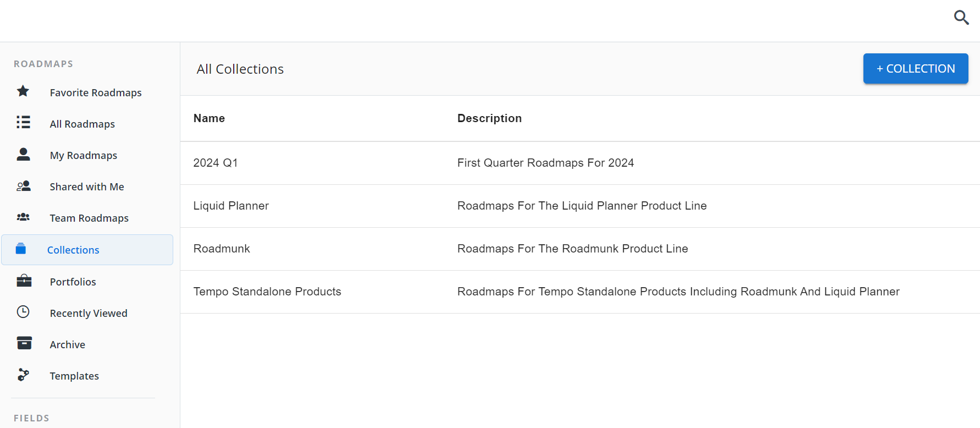
Task: Select the Roadmunk collection row
Action: (222, 249)
